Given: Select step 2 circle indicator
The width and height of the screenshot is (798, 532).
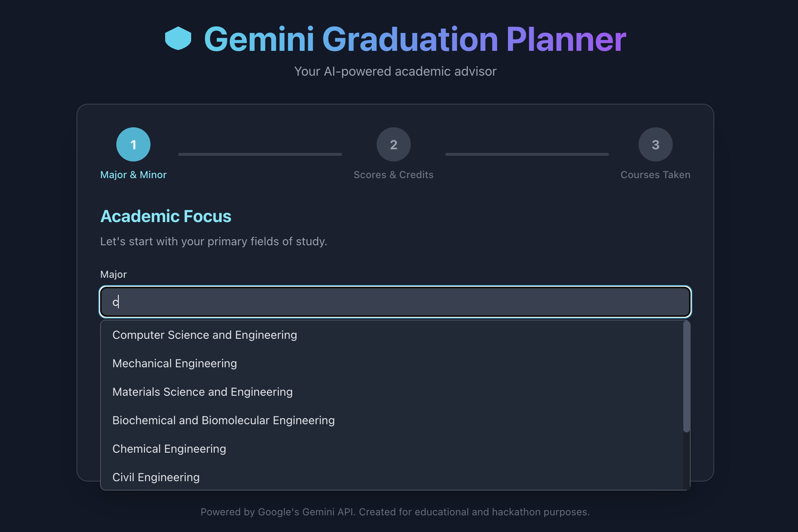Looking at the screenshot, I should click(394, 144).
